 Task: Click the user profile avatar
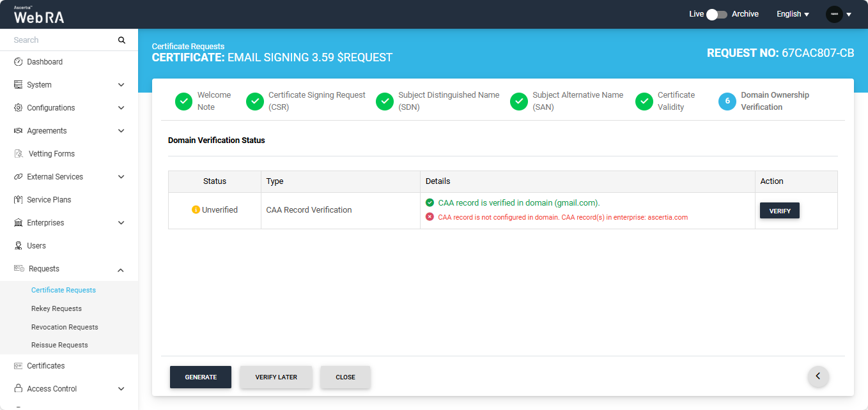click(x=834, y=14)
